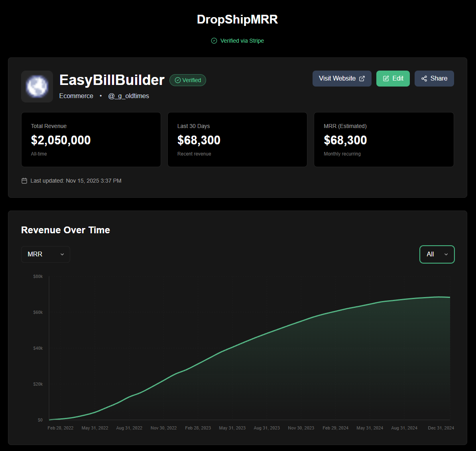Click the Visit Website button
The width and height of the screenshot is (476, 451).
pyautogui.click(x=342, y=78)
